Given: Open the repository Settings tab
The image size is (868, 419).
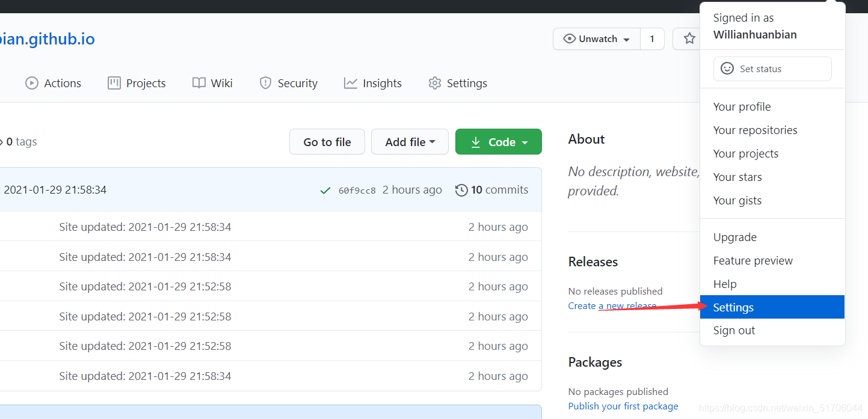Looking at the screenshot, I should click(x=458, y=83).
